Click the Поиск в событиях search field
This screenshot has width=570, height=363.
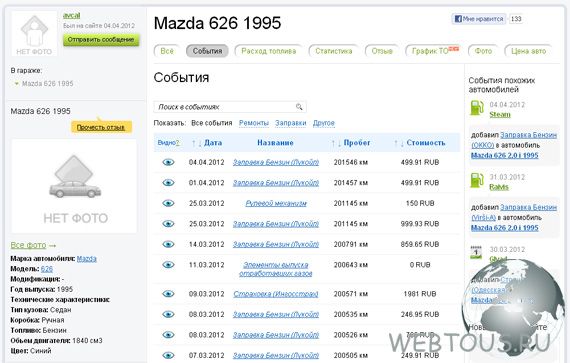coord(230,107)
